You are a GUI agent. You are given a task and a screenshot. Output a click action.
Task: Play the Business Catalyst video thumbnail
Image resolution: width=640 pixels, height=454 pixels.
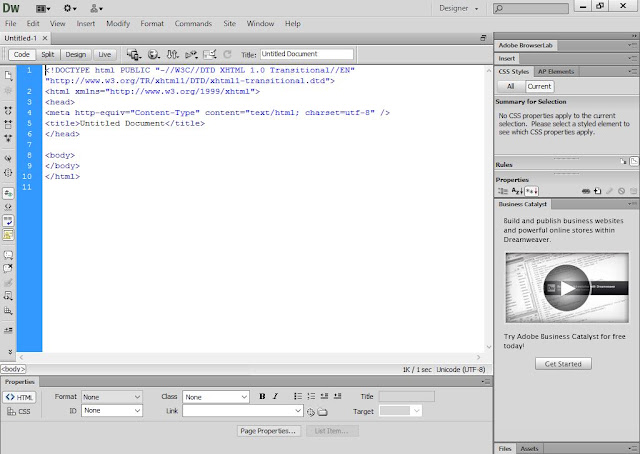click(x=567, y=288)
